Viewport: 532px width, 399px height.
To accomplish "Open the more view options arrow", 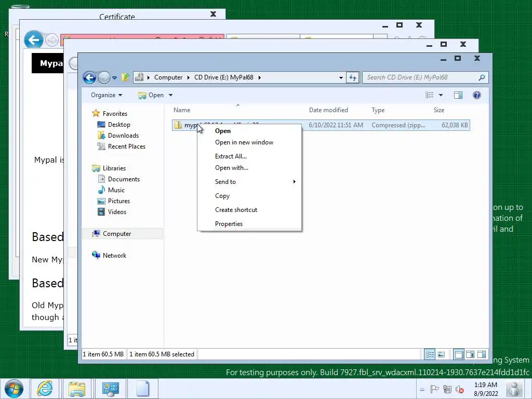I will (441, 95).
